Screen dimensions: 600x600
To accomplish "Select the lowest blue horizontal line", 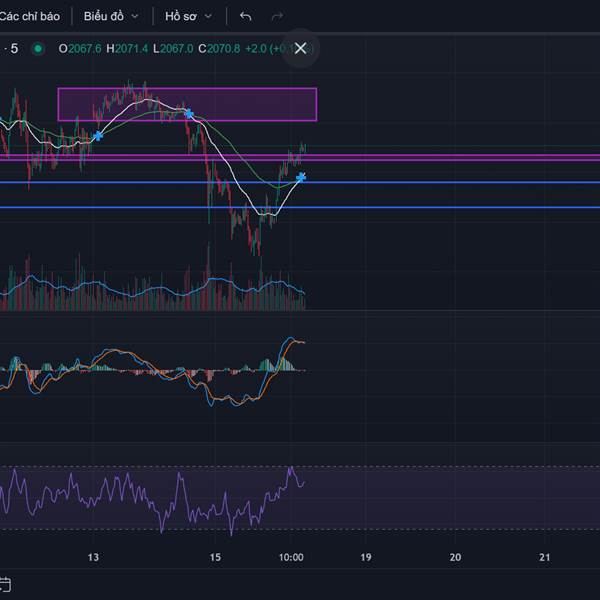I will (450, 207).
